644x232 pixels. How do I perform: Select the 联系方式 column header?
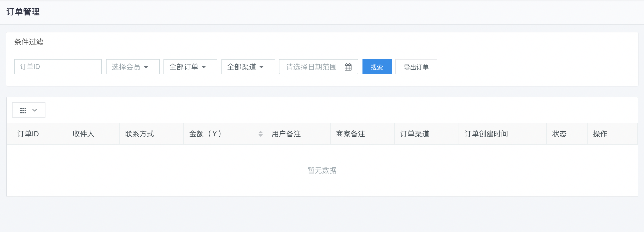pyautogui.click(x=139, y=134)
